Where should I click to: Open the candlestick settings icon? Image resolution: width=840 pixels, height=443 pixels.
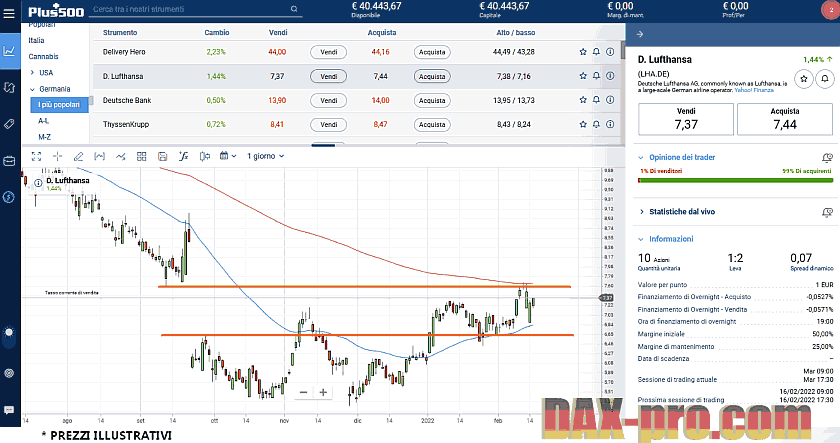205,156
